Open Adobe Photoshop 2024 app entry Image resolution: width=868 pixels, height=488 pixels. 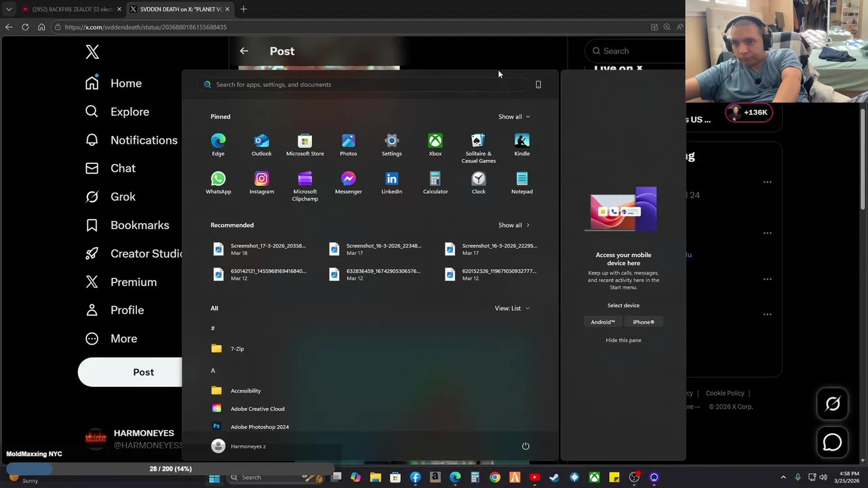[250, 427]
